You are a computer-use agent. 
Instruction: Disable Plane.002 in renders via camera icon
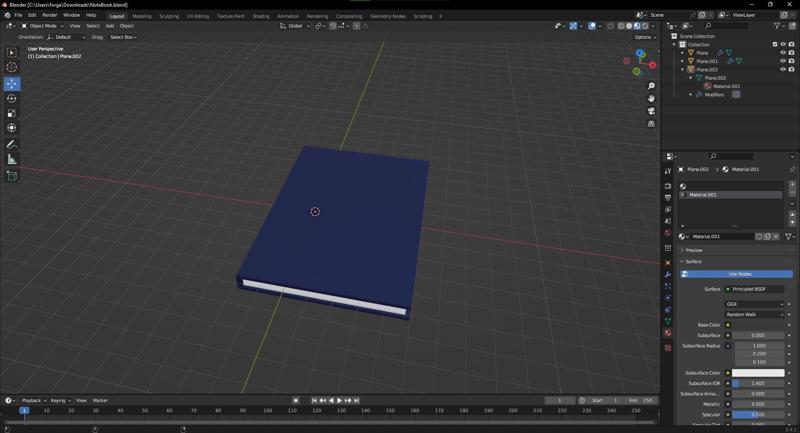pos(791,70)
